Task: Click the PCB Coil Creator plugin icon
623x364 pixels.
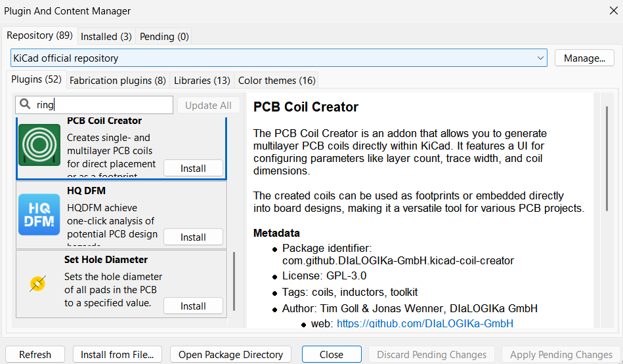Action: (x=39, y=145)
